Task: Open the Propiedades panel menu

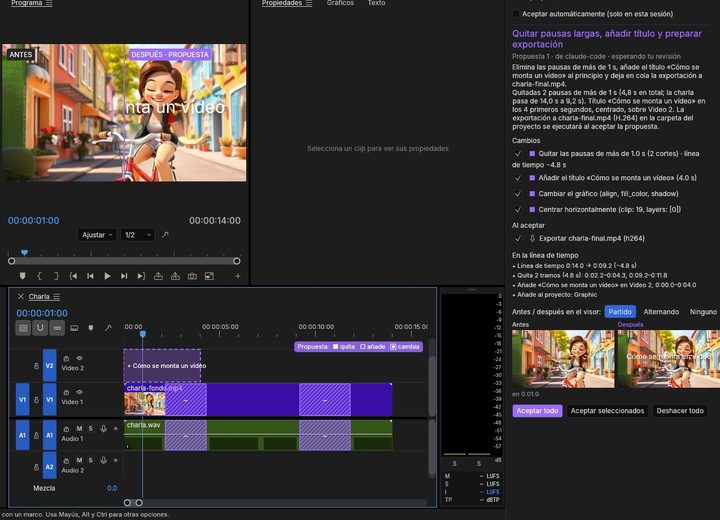Action: tap(309, 3)
